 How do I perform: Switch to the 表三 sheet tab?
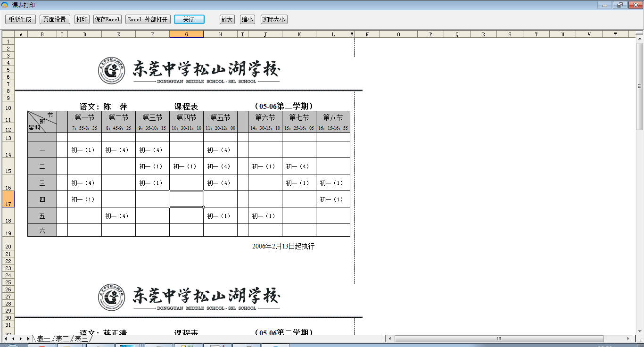81,339
